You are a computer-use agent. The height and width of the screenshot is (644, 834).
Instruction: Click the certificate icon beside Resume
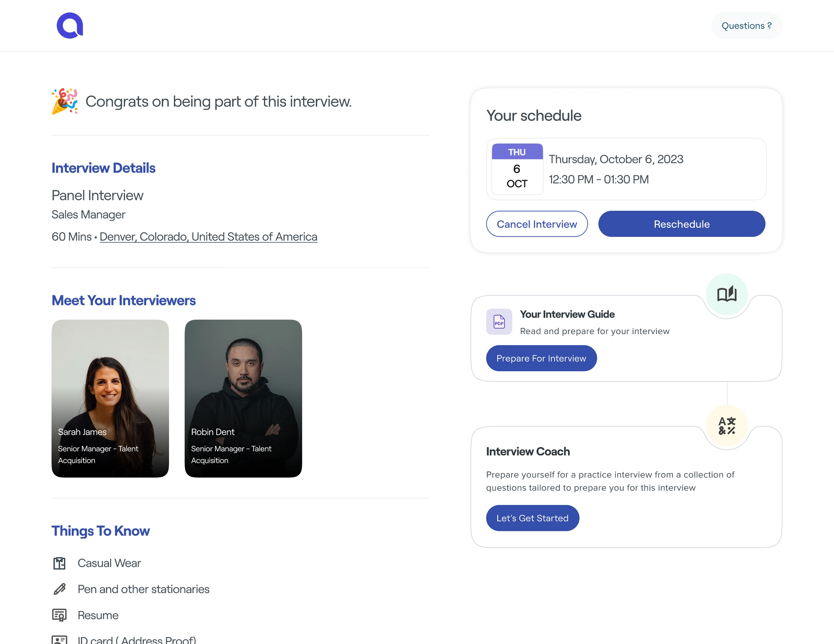coord(59,615)
